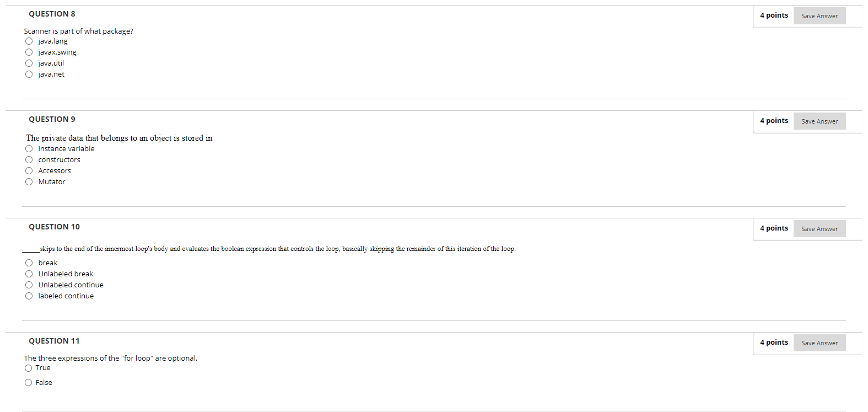868x412 pixels.
Task: Select the plain break option
Action: tap(29, 263)
